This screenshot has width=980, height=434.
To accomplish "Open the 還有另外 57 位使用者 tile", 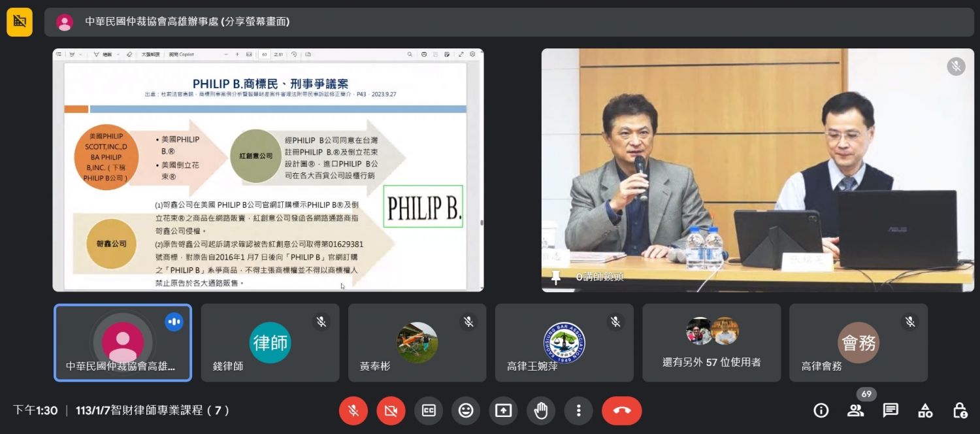I will pos(711,342).
